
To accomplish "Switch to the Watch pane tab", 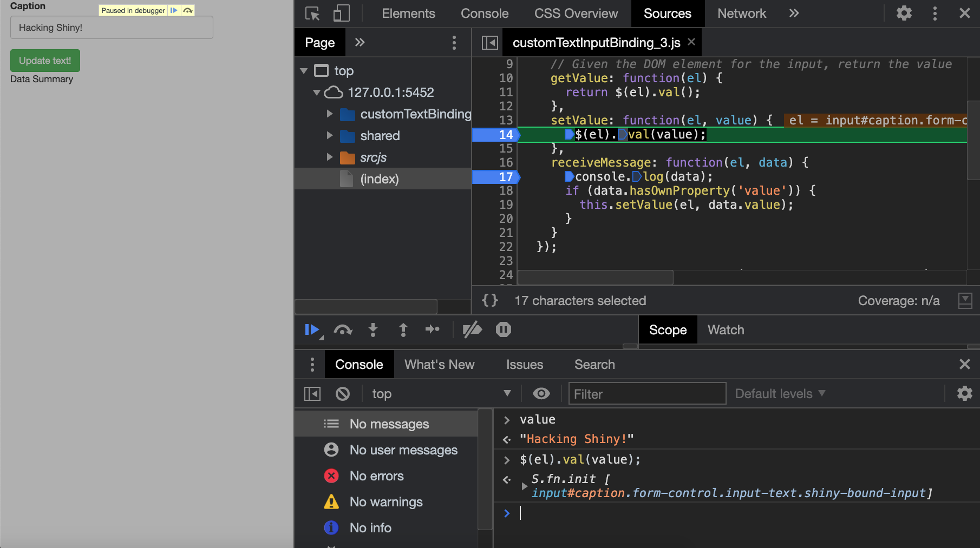I will click(726, 330).
